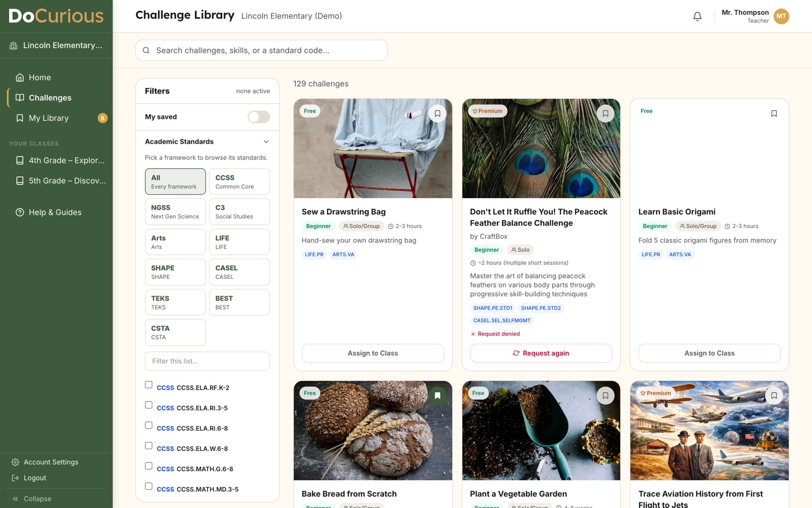Image resolution: width=812 pixels, height=508 pixels.
Task: Click the Filter this list input
Action: (208, 361)
